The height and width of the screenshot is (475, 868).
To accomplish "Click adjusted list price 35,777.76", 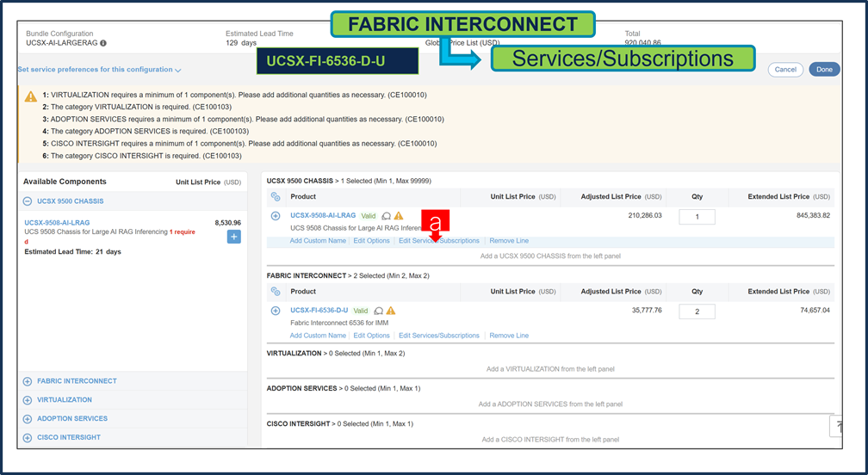I will point(647,311).
